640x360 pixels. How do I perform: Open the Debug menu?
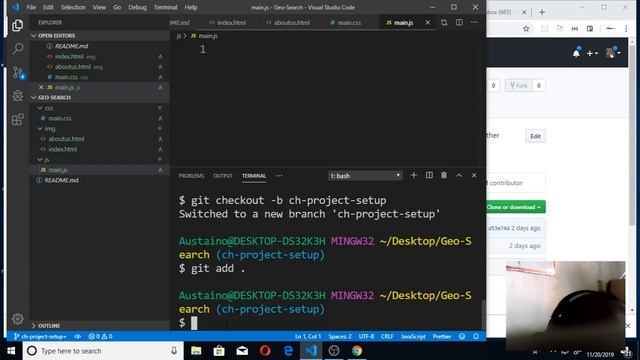(138, 7)
